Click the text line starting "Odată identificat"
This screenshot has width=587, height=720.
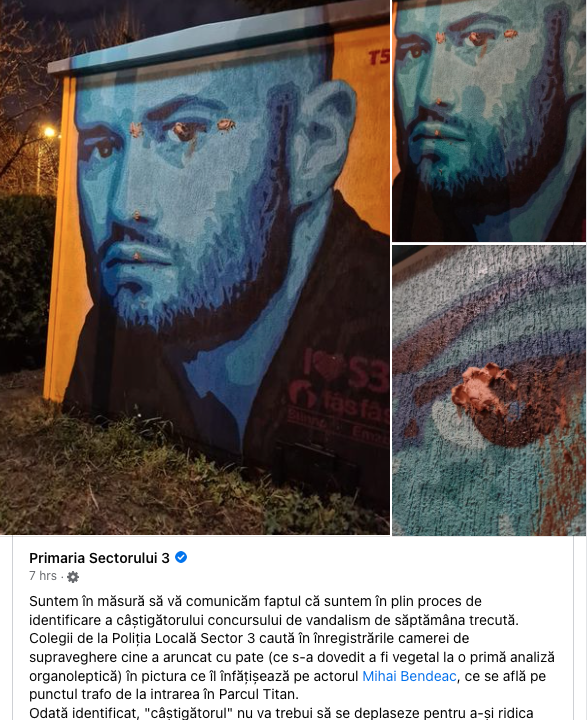coord(281,713)
